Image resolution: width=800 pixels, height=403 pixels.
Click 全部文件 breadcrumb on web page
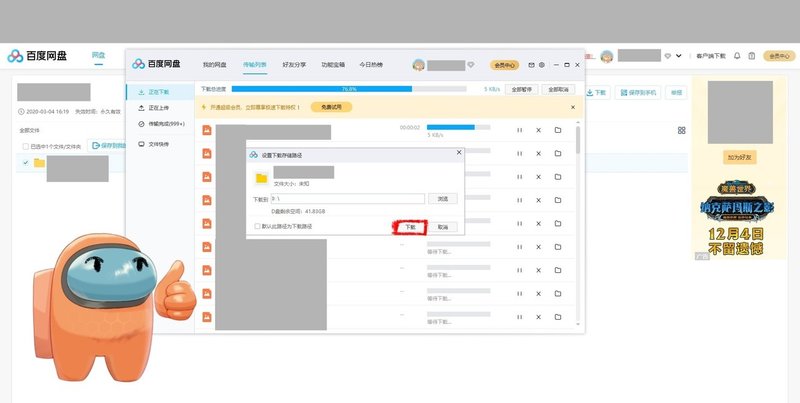click(30, 131)
